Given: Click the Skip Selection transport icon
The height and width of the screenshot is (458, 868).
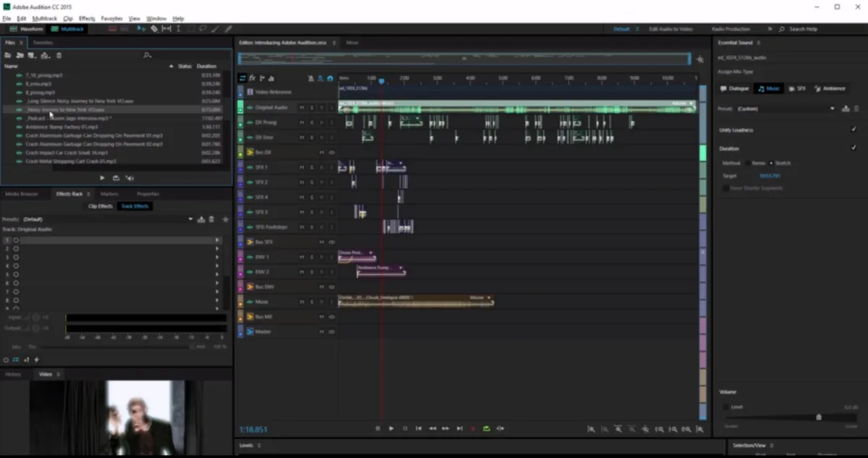Looking at the screenshot, I should (x=500, y=428).
